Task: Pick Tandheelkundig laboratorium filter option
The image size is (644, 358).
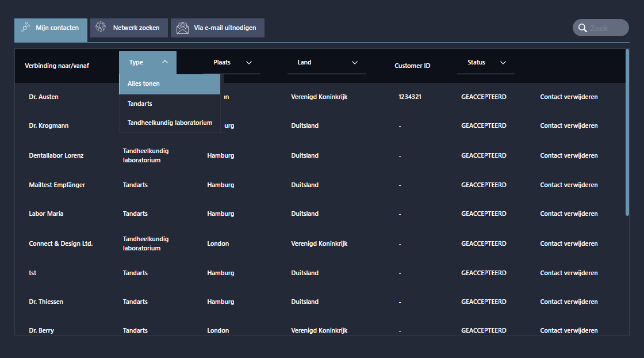Action: [170, 123]
